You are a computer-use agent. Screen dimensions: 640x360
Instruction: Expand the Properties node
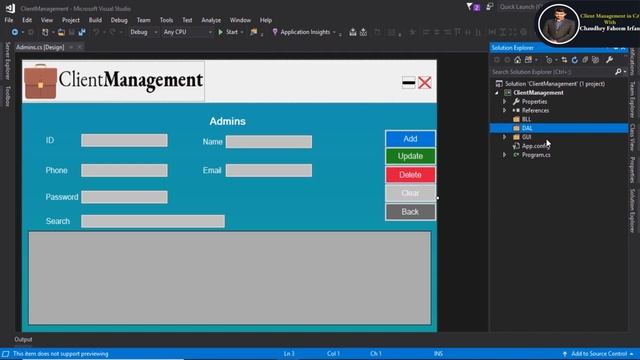(x=504, y=101)
